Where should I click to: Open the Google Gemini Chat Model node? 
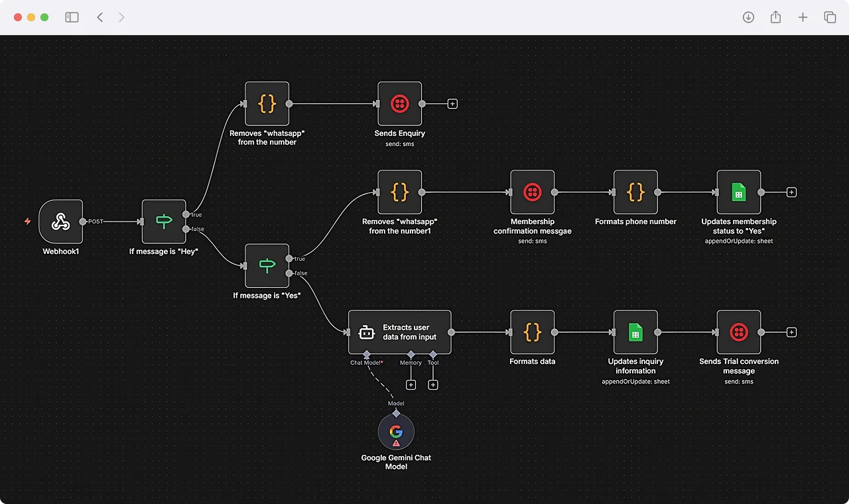(x=396, y=432)
